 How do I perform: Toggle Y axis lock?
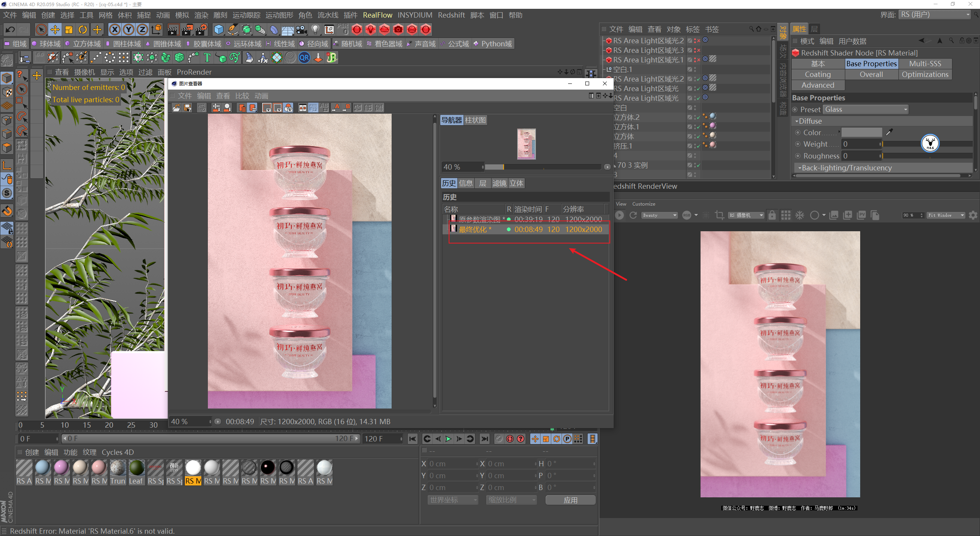(x=129, y=29)
